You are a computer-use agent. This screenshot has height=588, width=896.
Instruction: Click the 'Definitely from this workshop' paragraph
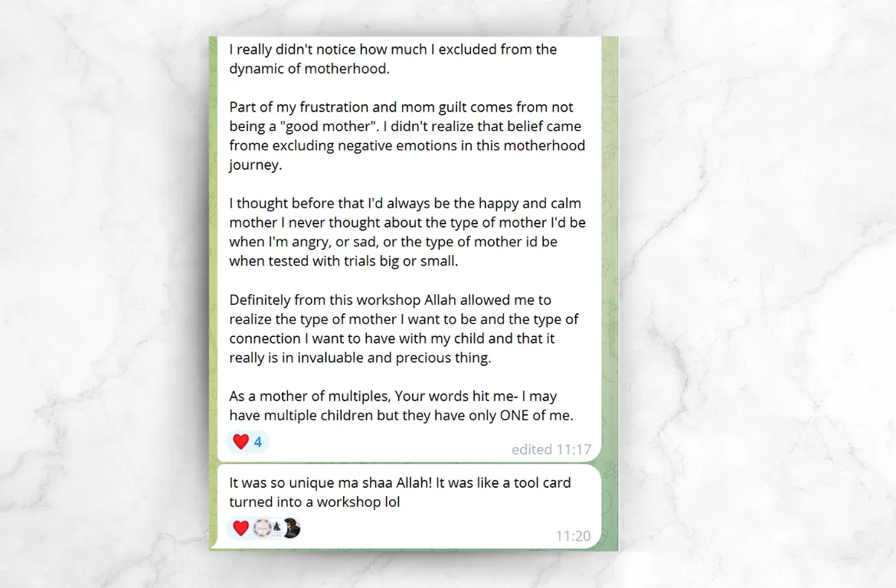(404, 328)
